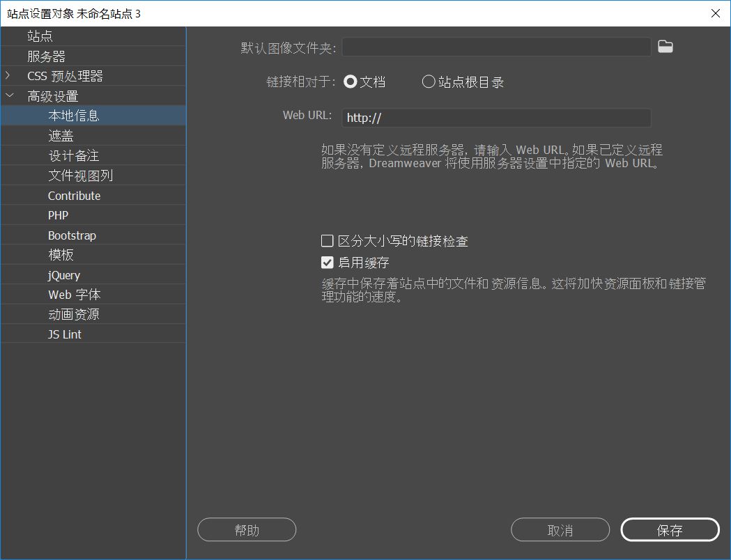Viewport: 731px width, 560px height.
Task: Select the 站点根目录 radio button
Action: click(x=429, y=82)
